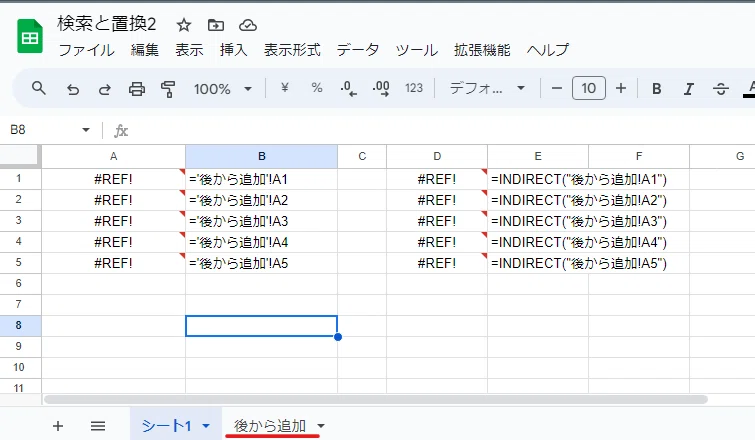Click the select-all corner box
This screenshot has height=440, width=755.
pos(19,156)
